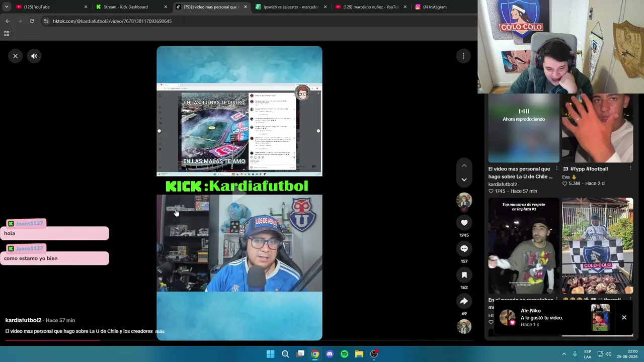Open Google Chrome from the taskbar

[x=315, y=354]
